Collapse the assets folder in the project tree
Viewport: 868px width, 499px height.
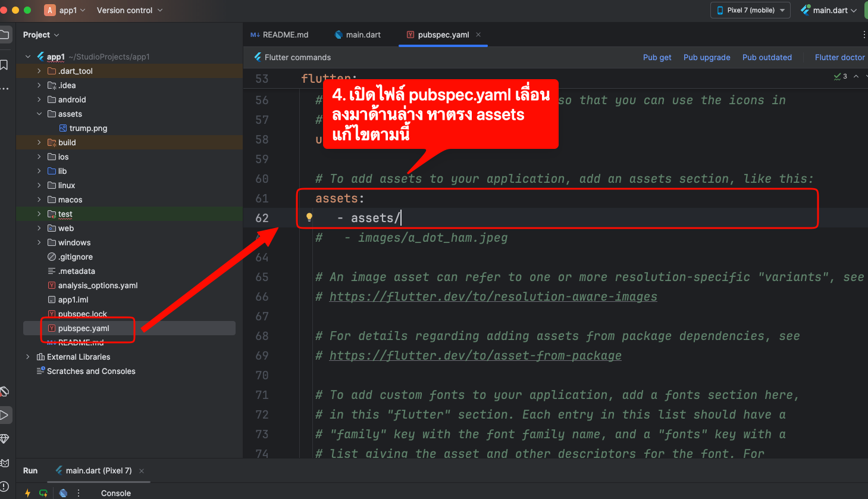point(39,114)
